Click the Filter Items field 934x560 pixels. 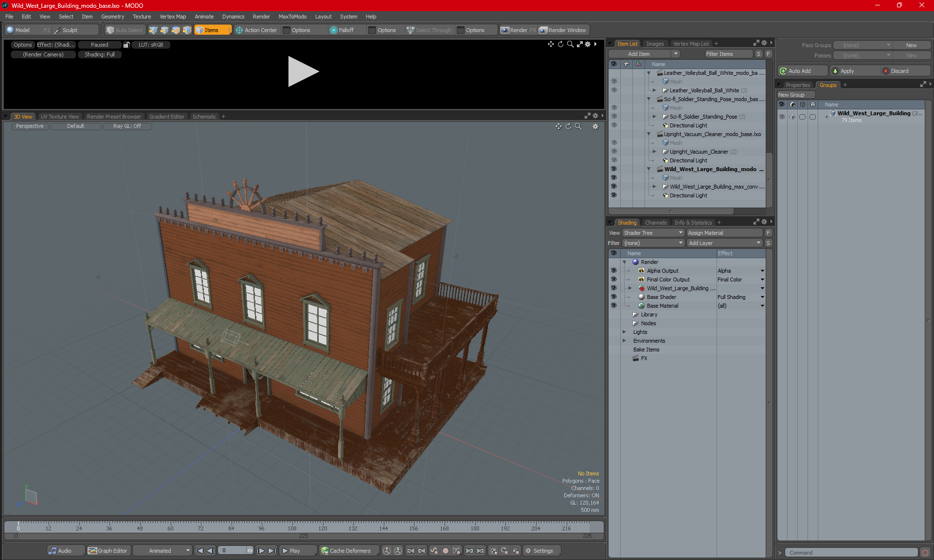(x=729, y=54)
